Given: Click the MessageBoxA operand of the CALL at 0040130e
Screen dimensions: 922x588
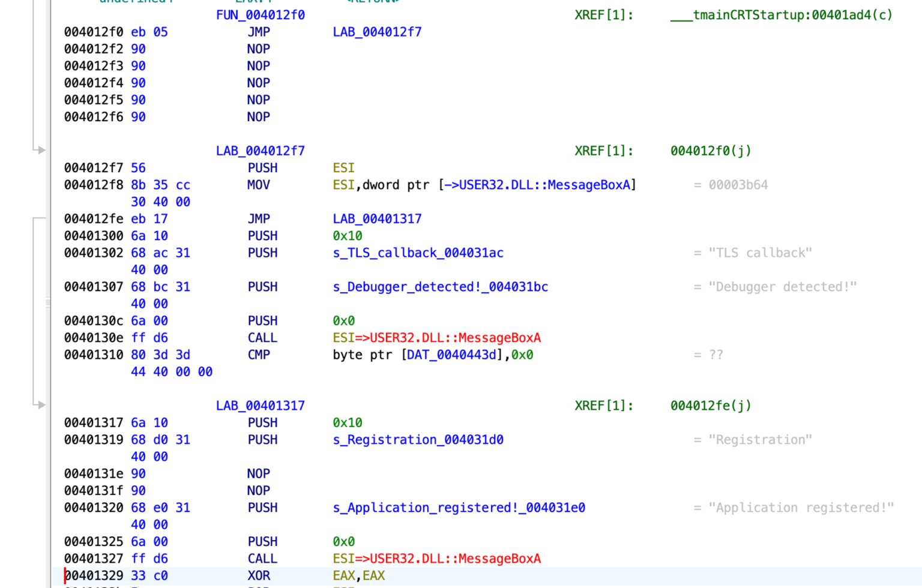Looking at the screenshot, I should pyautogui.click(x=437, y=338).
